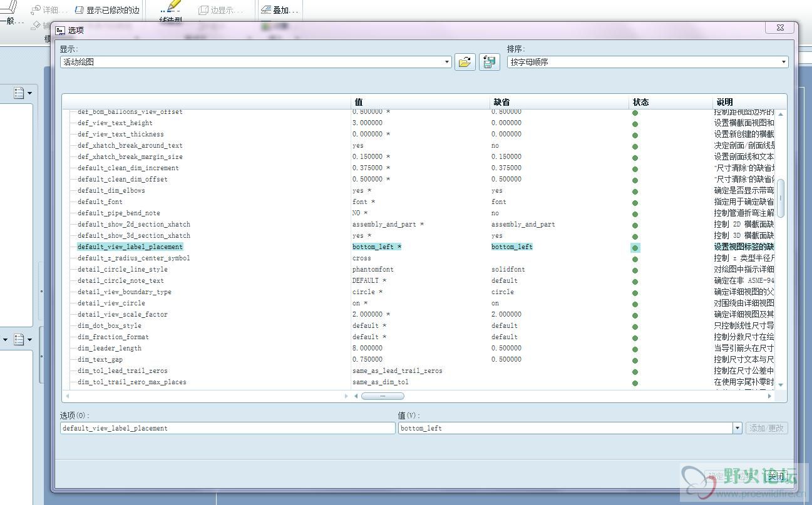The height and width of the screenshot is (505, 812).
Task: Sort by the 值 column header
Action: tap(420, 101)
